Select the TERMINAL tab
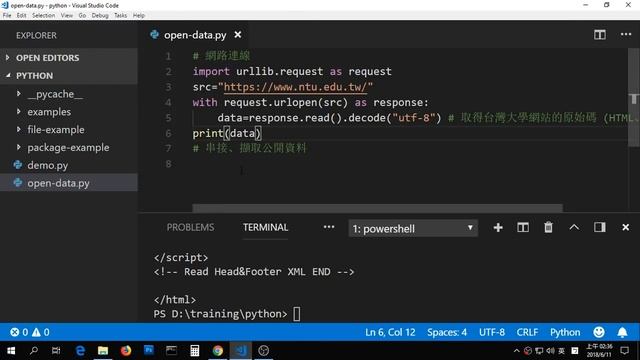This screenshot has width=640, height=360. [265, 227]
